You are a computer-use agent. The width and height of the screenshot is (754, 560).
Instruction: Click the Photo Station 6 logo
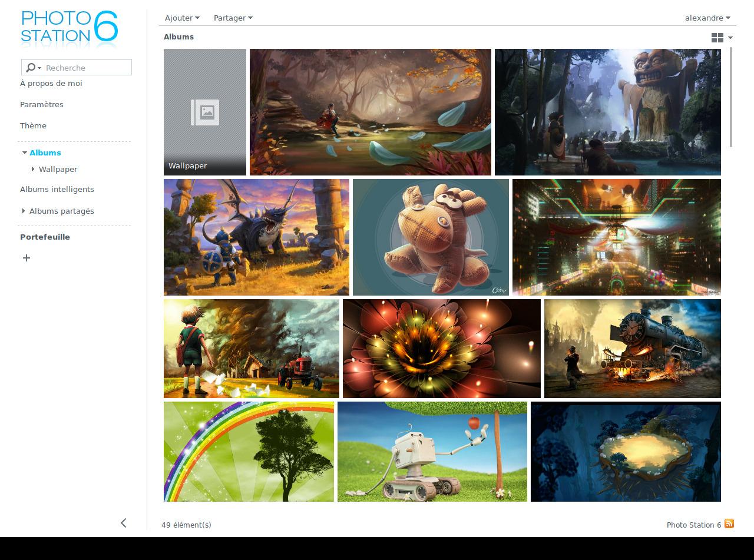coord(70,28)
